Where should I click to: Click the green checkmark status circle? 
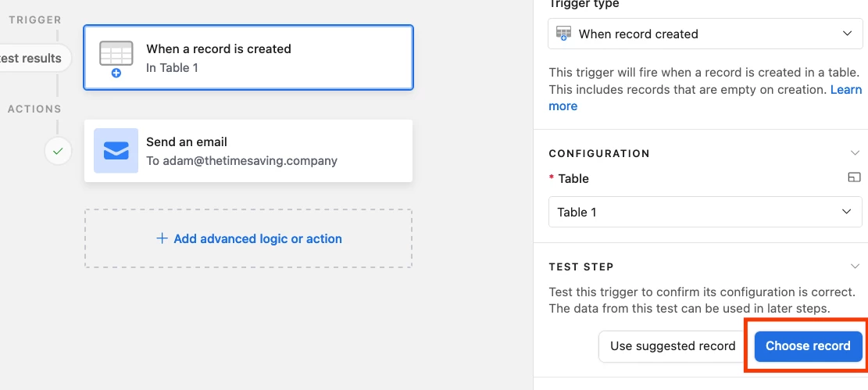click(x=58, y=151)
